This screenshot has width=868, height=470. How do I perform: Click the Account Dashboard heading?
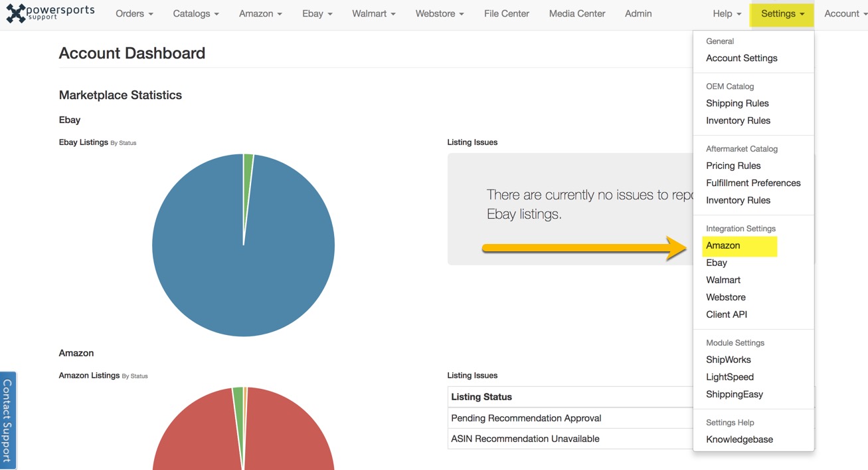(x=131, y=53)
